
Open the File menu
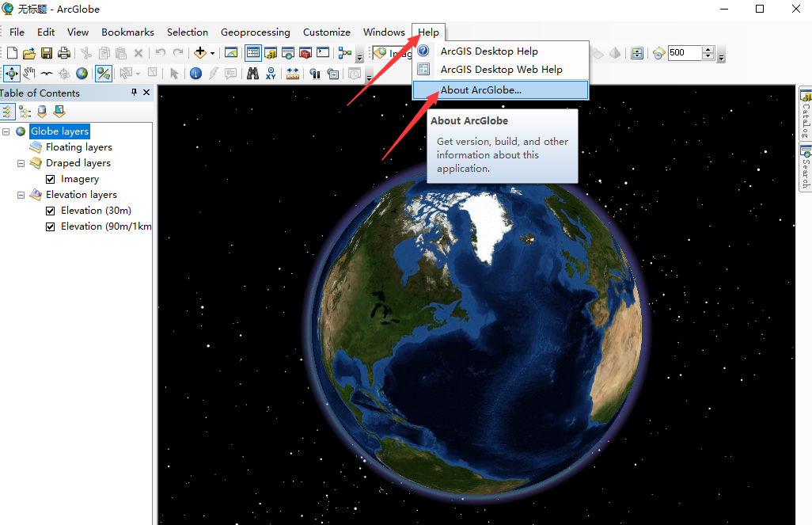coord(17,32)
